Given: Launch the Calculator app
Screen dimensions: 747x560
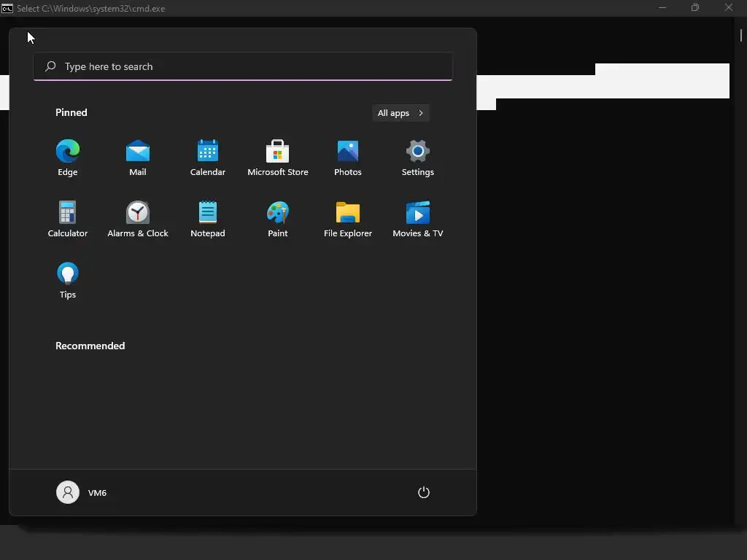Looking at the screenshot, I should (68, 219).
